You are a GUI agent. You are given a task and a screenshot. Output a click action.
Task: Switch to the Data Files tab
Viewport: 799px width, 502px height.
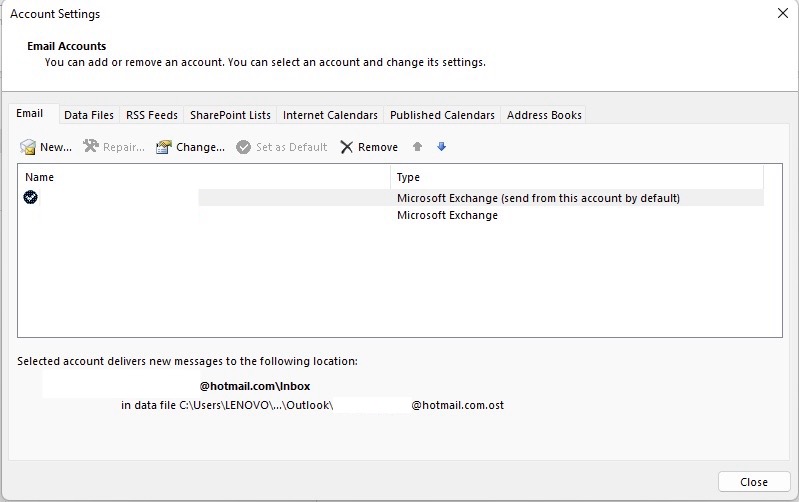[x=89, y=115]
